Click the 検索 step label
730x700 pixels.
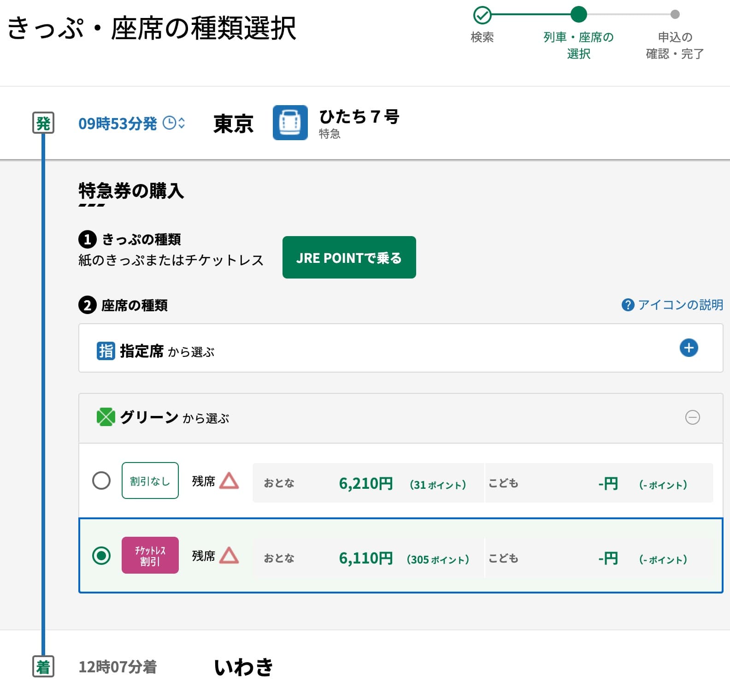482,37
